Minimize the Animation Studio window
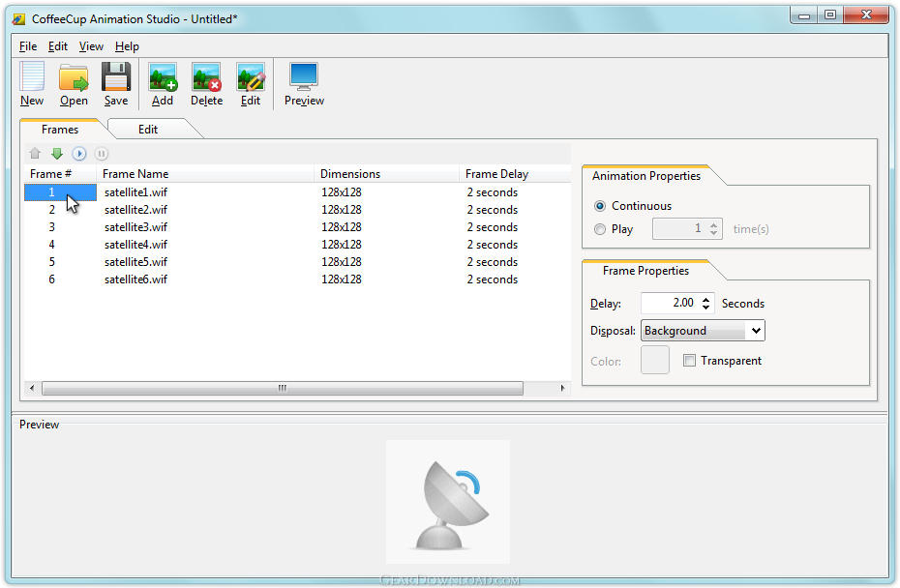 point(804,15)
